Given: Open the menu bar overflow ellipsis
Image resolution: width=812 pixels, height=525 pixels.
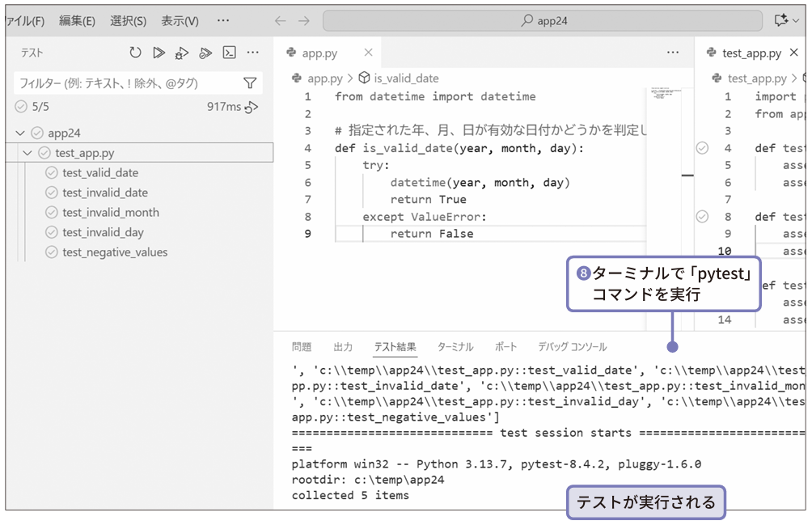Looking at the screenshot, I should coord(223,20).
